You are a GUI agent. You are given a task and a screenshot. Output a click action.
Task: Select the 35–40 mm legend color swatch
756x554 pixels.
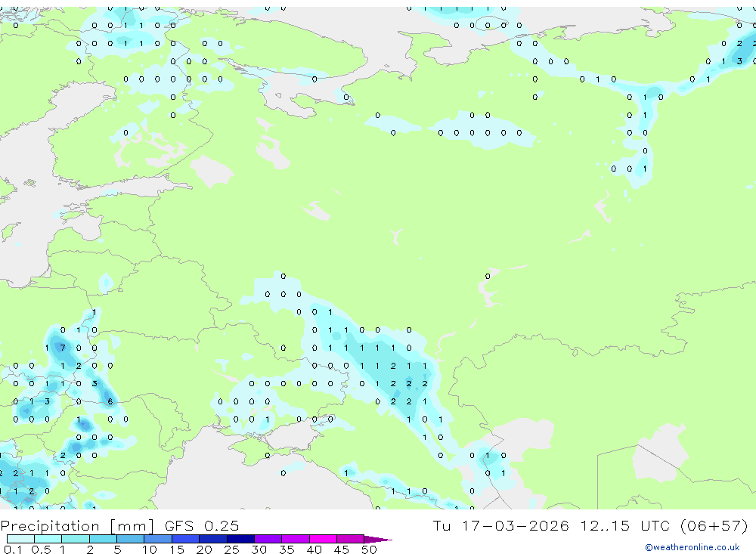pos(296,539)
